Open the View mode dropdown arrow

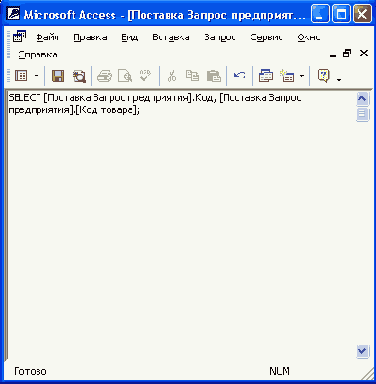(37, 76)
